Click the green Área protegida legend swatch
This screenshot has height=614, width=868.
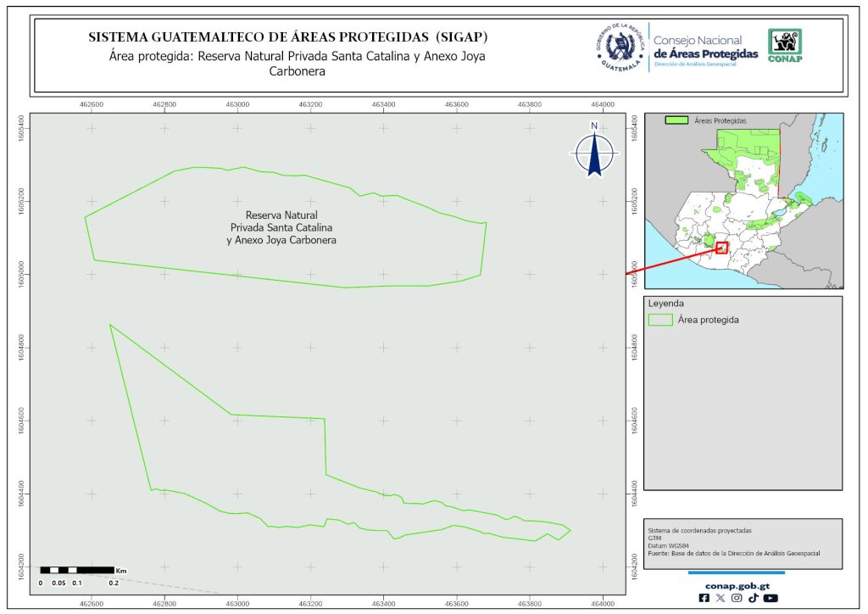tap(660, 320)
